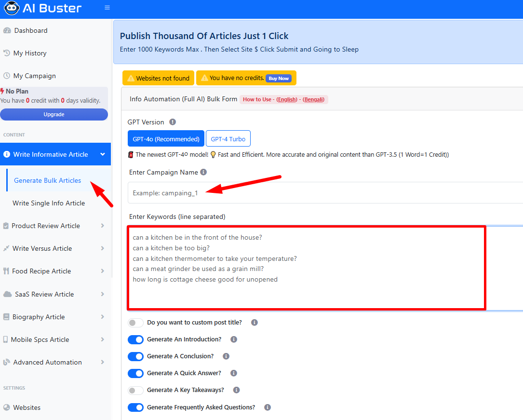Open My Campaign in sidebar
The height and width of the screenshot is (420, 523).
(x=55, y=76)
